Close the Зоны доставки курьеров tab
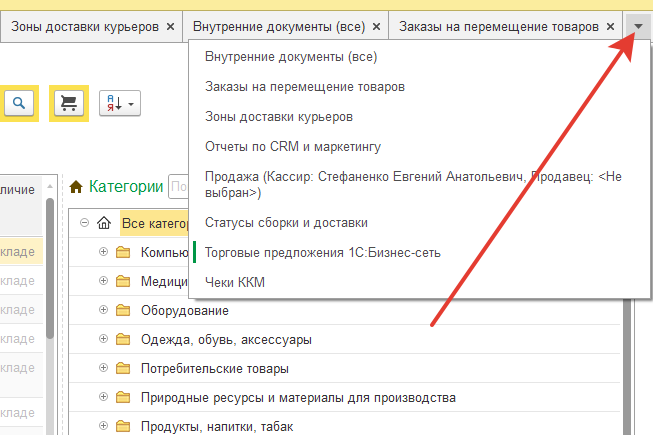 [170, 26]
